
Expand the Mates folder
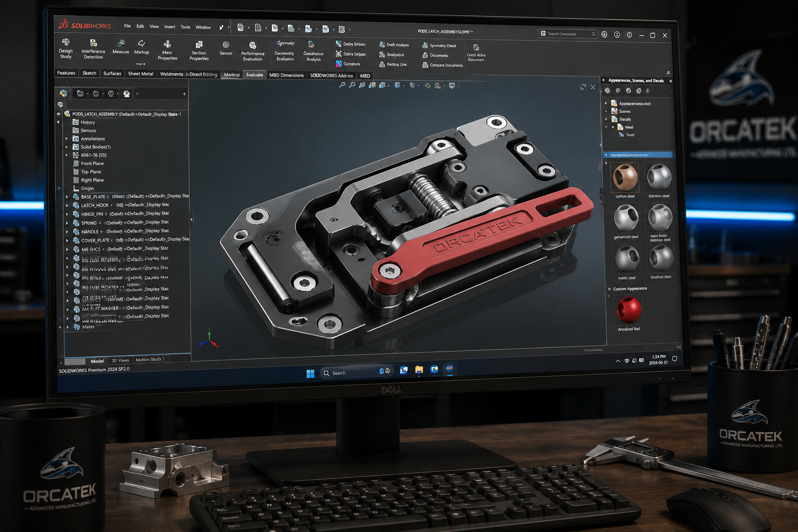[68, 327]
